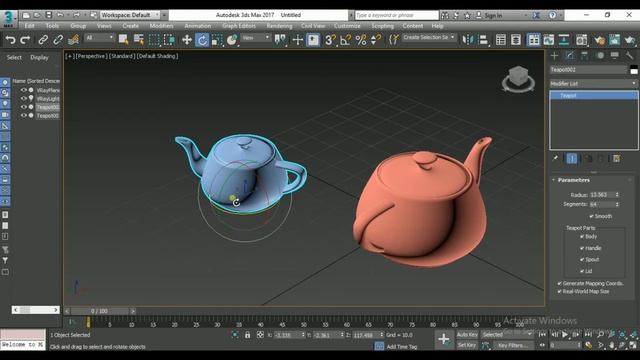The image size is (640, 360).
Task: Open the Render Setup icon
Action: coord(599,40)
